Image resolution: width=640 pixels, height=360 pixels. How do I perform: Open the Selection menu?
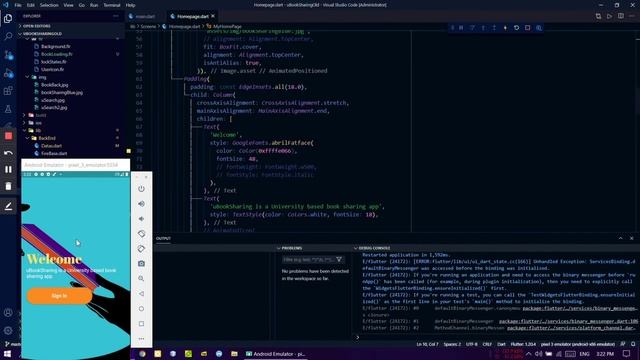point(49,5)
